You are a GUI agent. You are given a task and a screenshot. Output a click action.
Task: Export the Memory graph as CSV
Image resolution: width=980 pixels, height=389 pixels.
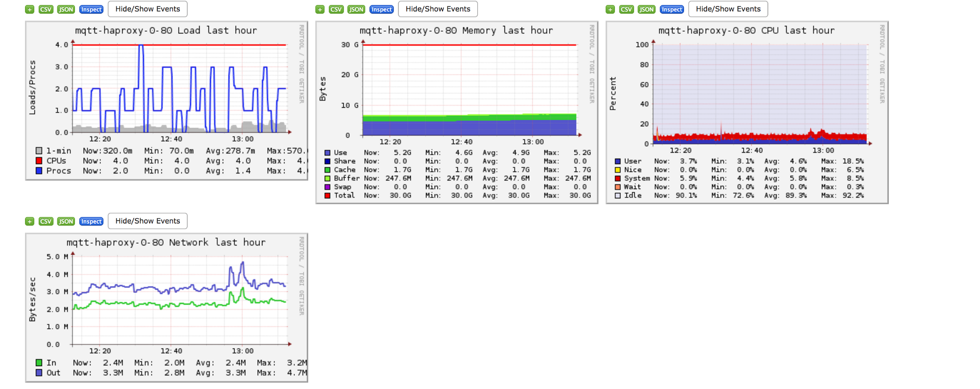(336, 9)
